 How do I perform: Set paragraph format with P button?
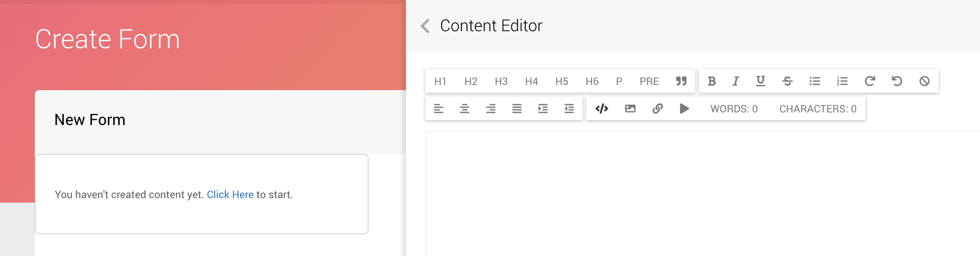coord(619,81)
